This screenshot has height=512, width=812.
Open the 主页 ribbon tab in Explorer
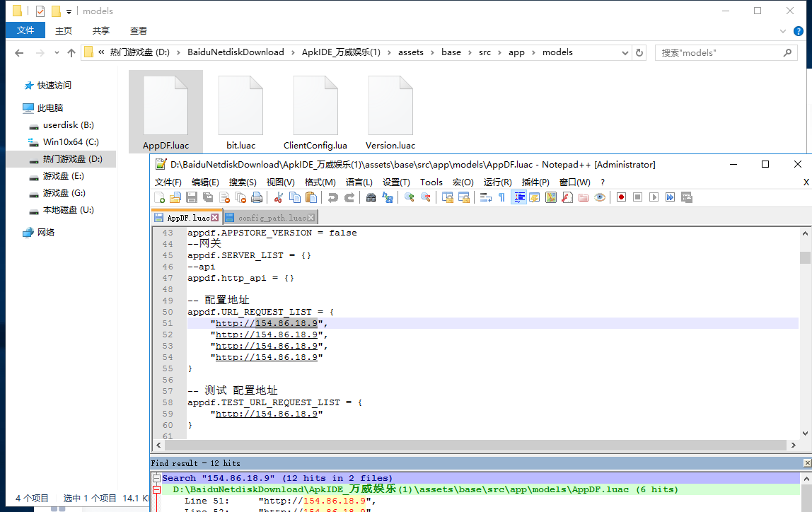click(x=64, y=31)
